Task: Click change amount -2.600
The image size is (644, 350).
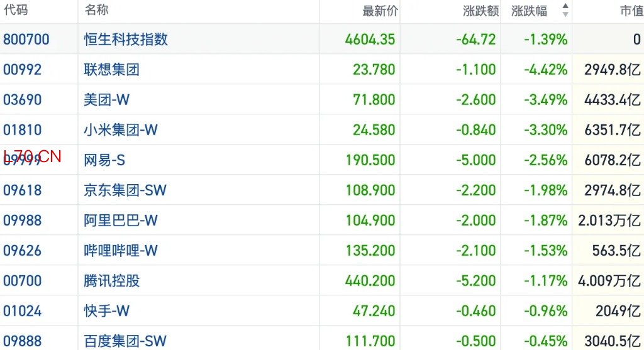Action: 476,100
